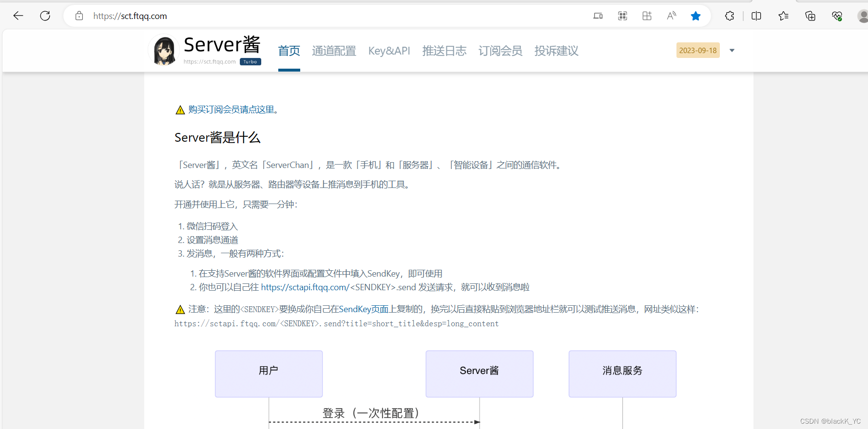The image size is (868, 429).
Task: Click the Turbo badge under the logo
Action: (x=251, y=62)
